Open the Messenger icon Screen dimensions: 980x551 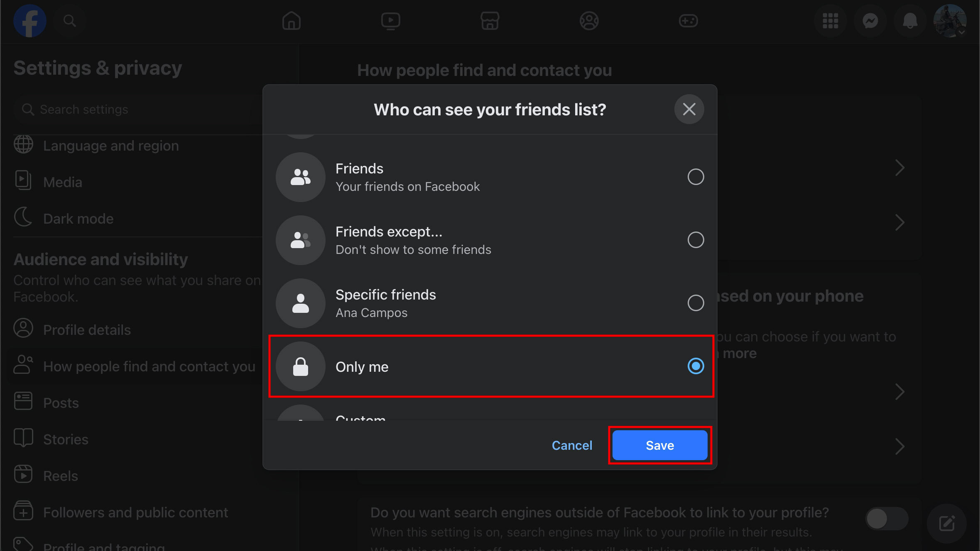tap(870, 21)
